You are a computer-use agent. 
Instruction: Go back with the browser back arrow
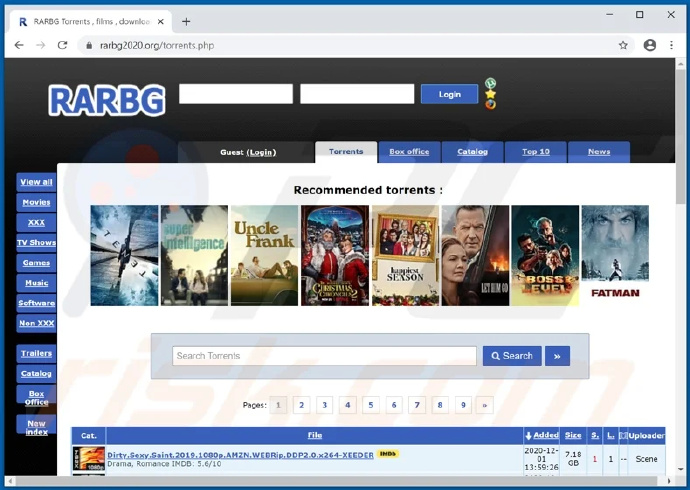click(19, 45)
